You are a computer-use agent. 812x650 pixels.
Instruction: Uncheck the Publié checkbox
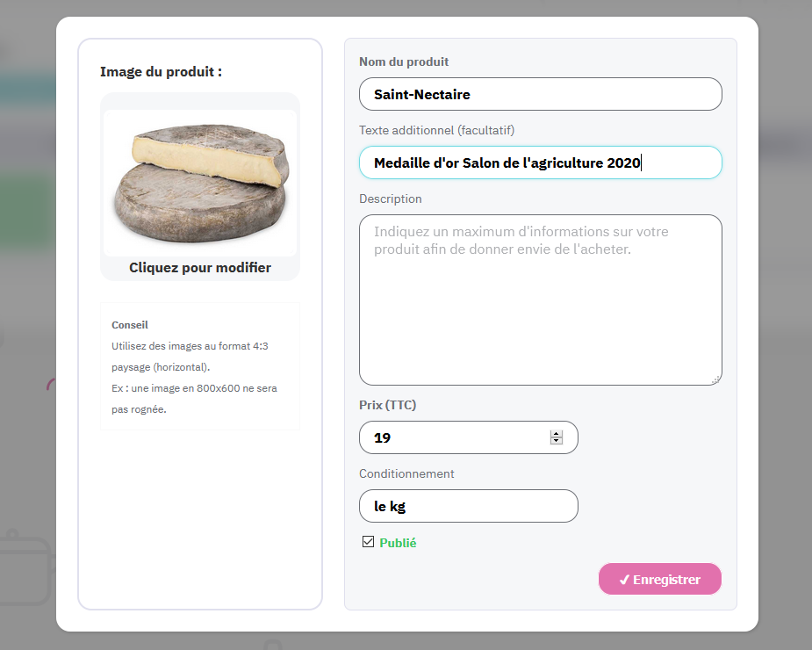[x=368, y=542]
